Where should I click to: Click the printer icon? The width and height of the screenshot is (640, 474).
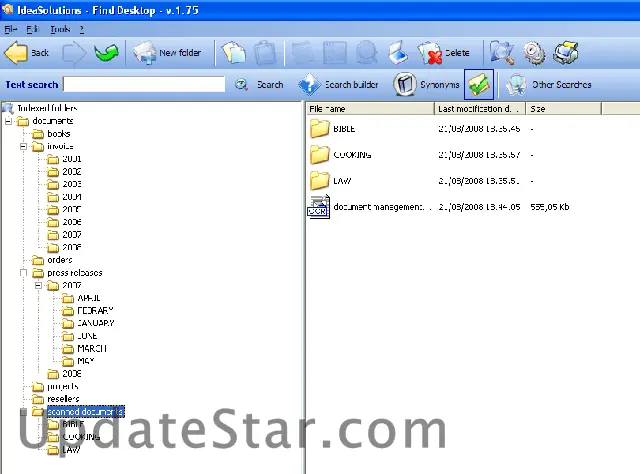566,53
